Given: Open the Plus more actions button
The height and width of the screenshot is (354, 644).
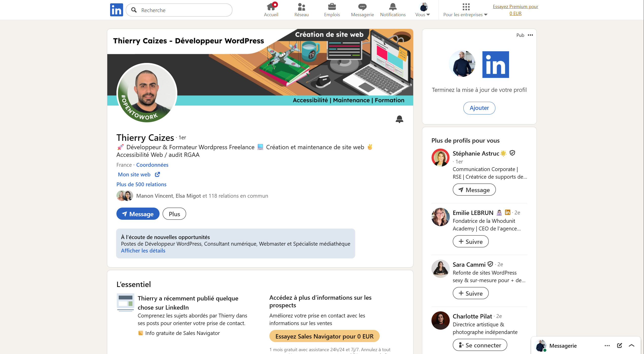Looking at the screenshot, I should 174,214.
